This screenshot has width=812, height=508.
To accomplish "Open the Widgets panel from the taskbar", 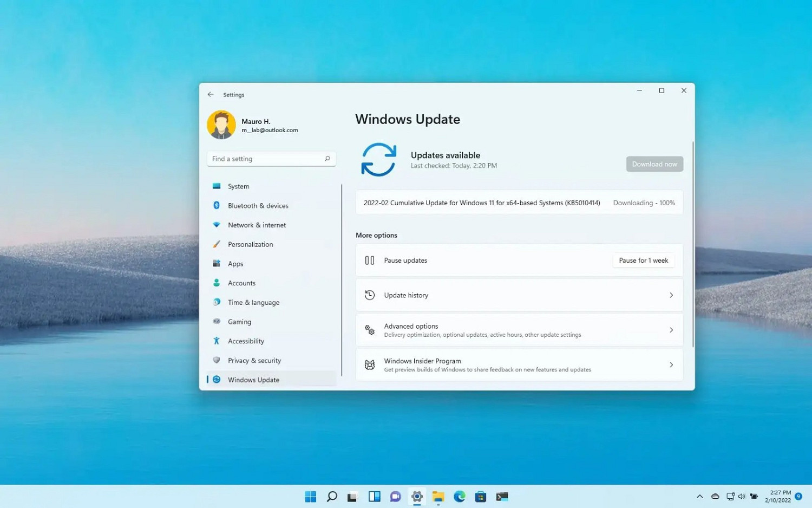I will [x=374, y=497].
